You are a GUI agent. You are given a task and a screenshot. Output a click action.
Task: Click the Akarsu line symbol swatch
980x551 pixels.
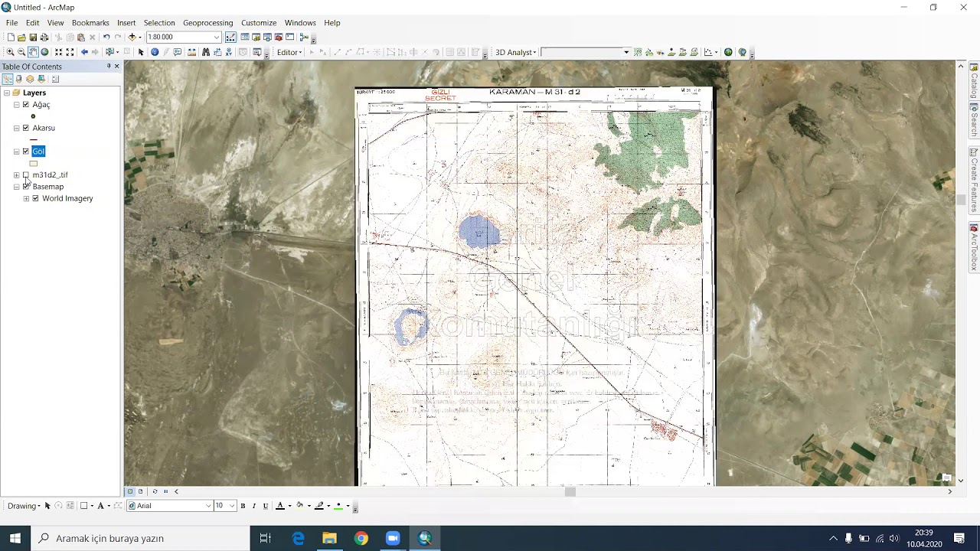[33, 140]
